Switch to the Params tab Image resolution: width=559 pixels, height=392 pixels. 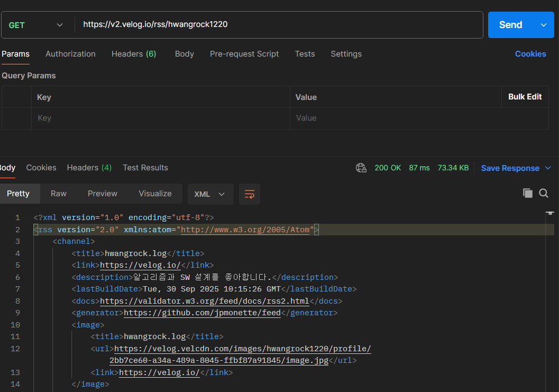15,54
